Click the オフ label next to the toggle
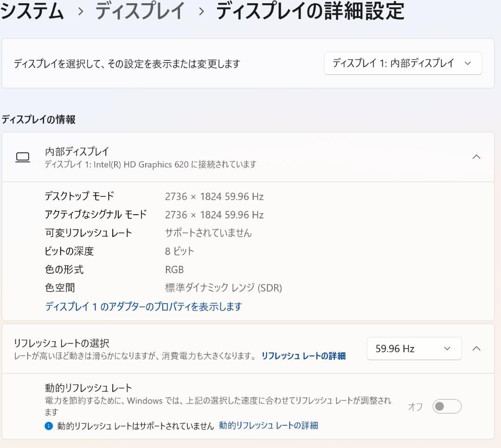The width and height of the screenshot is (501, 448). 415,406
